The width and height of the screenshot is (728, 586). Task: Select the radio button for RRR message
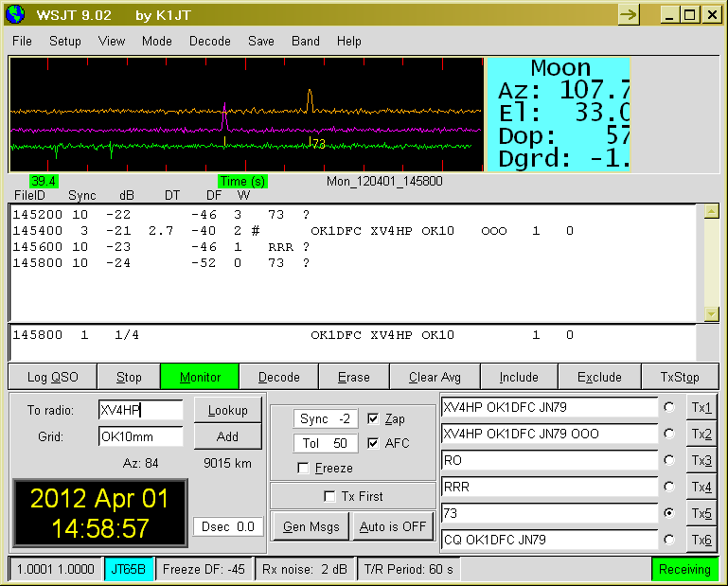pyautogui.click(x=670, y=487)
